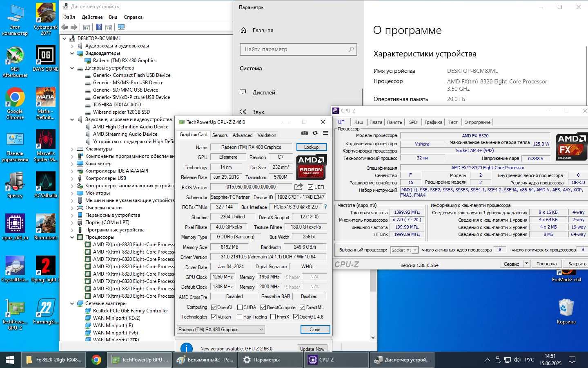Click the search magnifier in Найти параметр field
Screen dimensions: 588x368
click(x=351, y=49)
